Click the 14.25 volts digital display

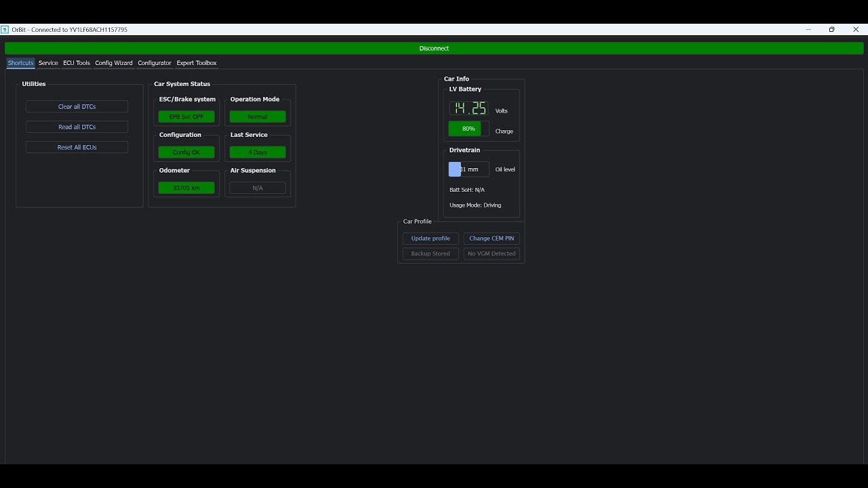click(469, 108)
